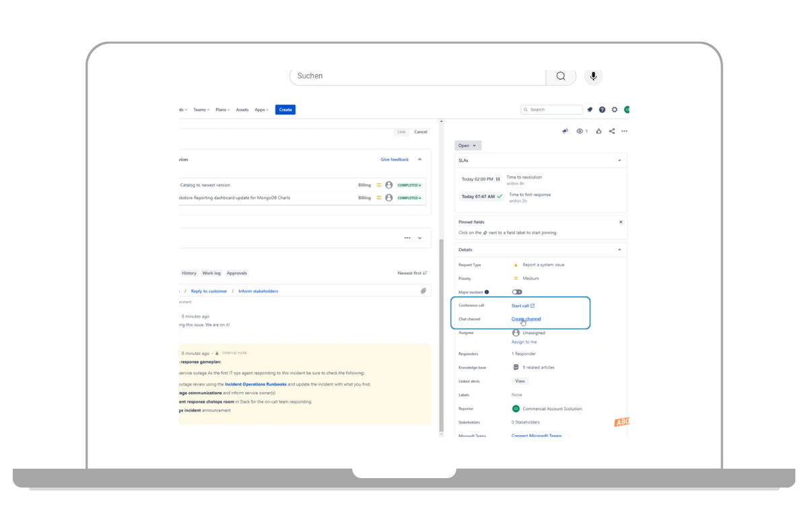
Task: Change sort order via Newest first
Action: 412,273
